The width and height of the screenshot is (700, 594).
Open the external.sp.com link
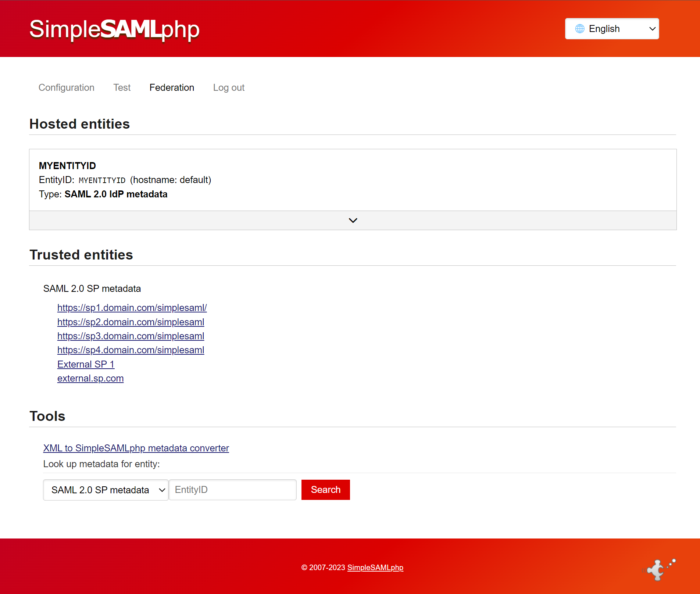(90, 378)
